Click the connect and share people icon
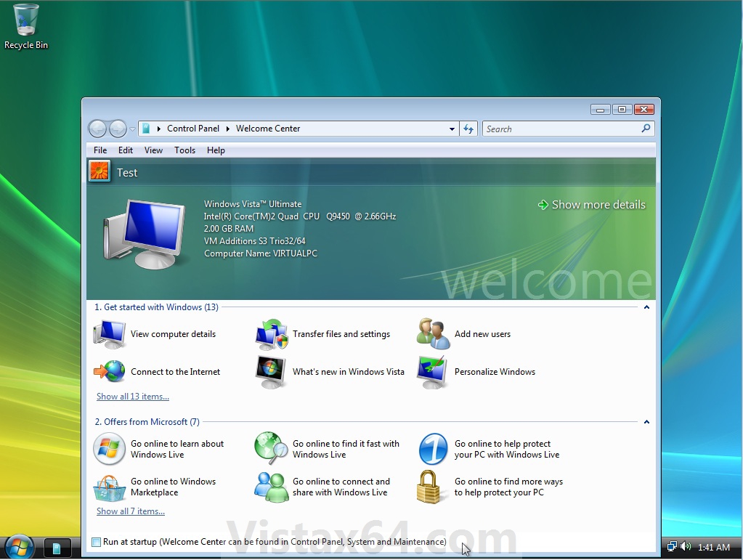743x560 pixels. pyautogui.click(x=271, y=487)
